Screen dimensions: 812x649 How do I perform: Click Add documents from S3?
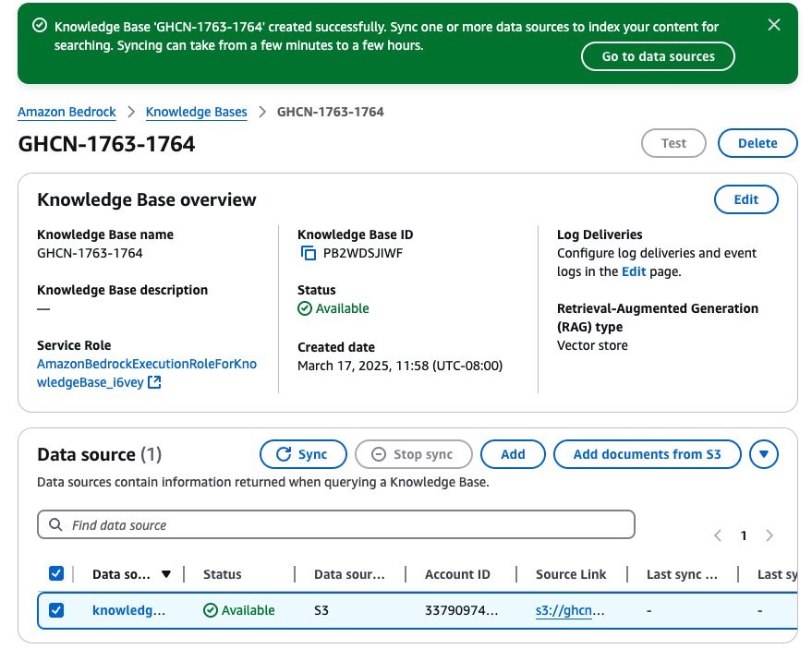648,454
